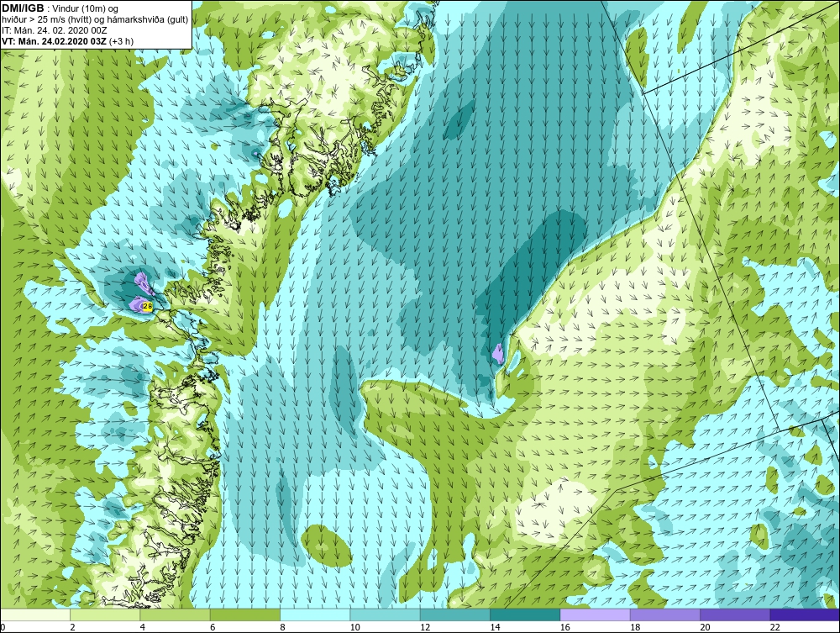Click the bold DMI/IGB title text

(x=23, y=8)
